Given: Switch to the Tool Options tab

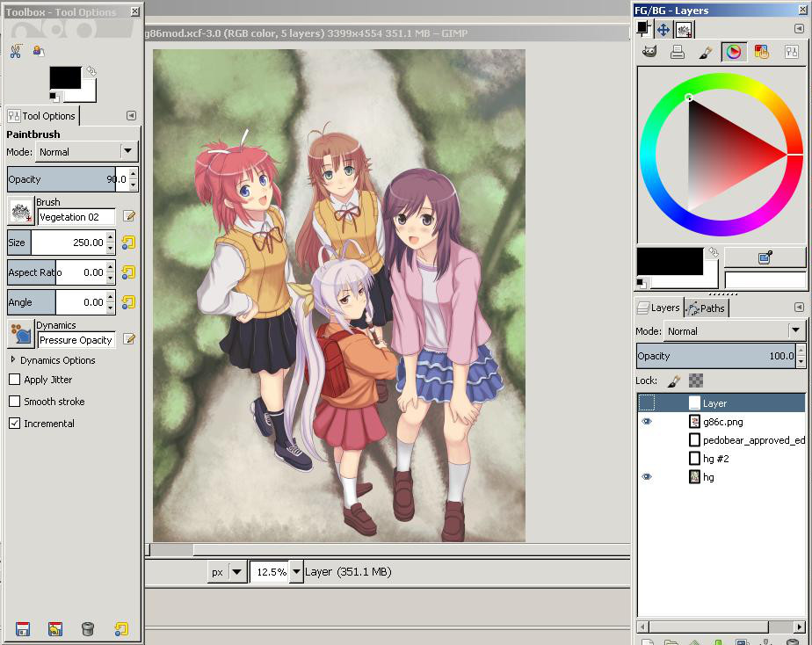Looking at the screenshot, I should point(42,116).
